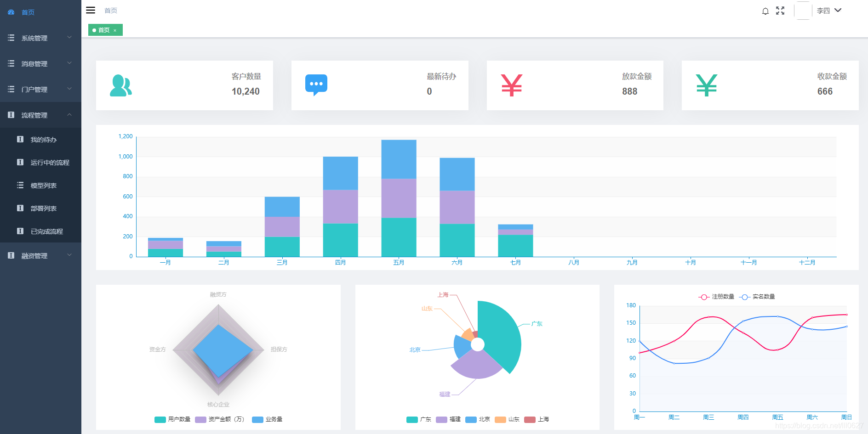This screenshot has width=868, height=434.
Task: Toggle 资产金额（万） legend in radar chart
Action: pyautogui.click(x=220, y=419)
